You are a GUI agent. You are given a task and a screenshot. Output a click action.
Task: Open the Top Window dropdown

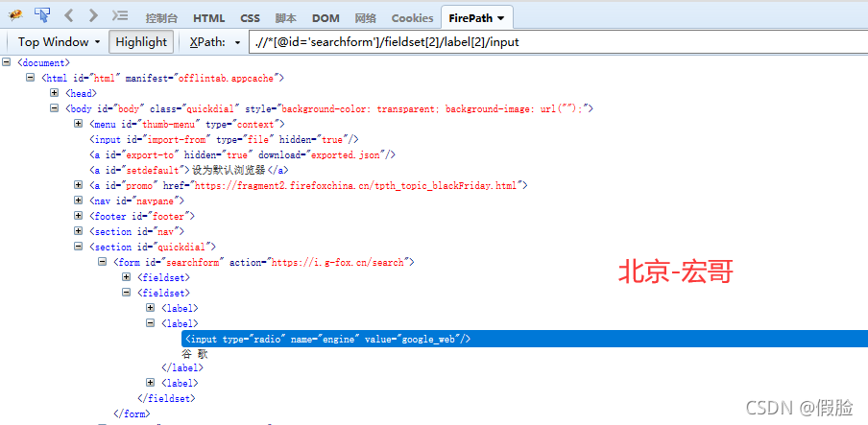59,42
